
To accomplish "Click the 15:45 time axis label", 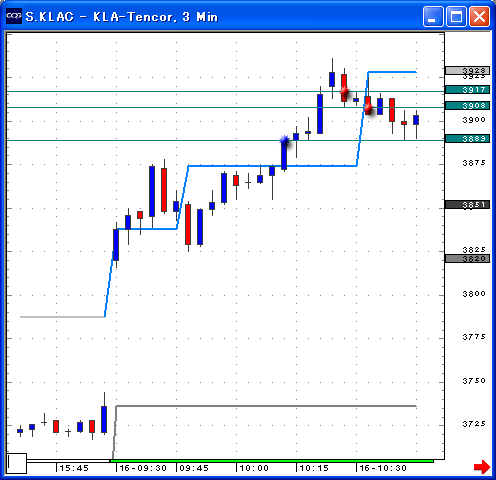I will coord(74,468).
